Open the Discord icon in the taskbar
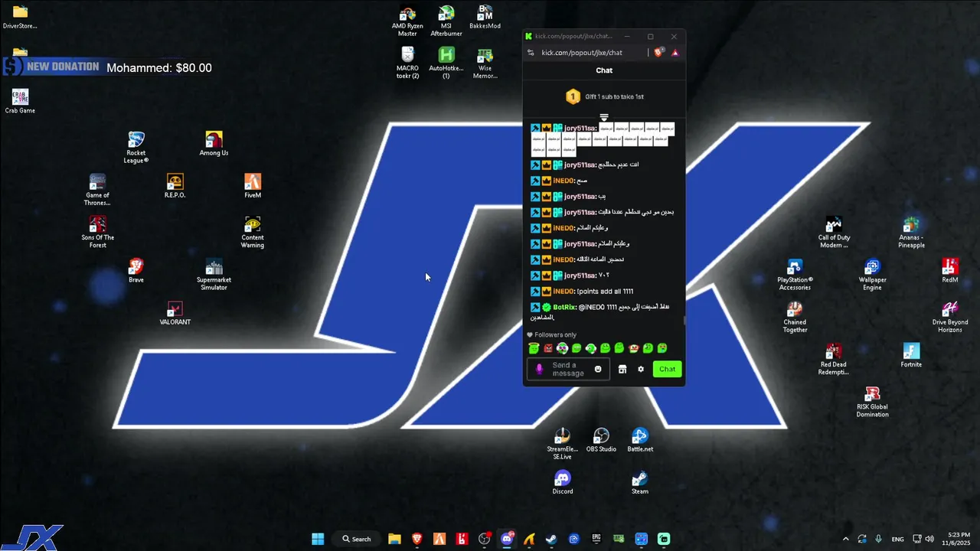 507,539
